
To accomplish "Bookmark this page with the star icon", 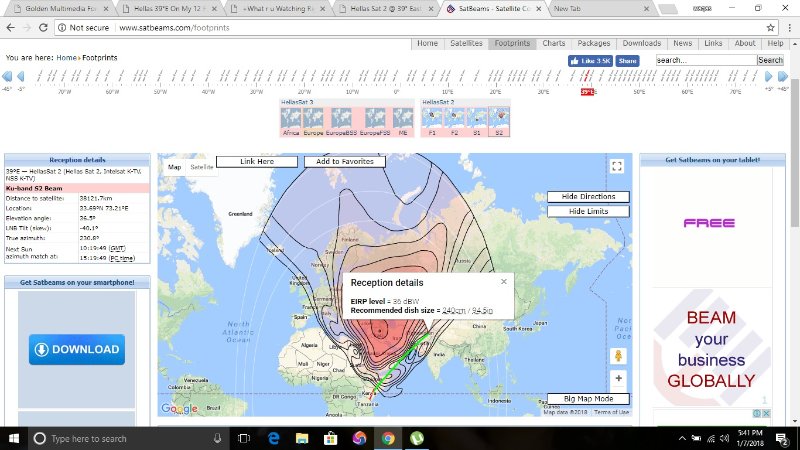I will click(x=770, y=27).
